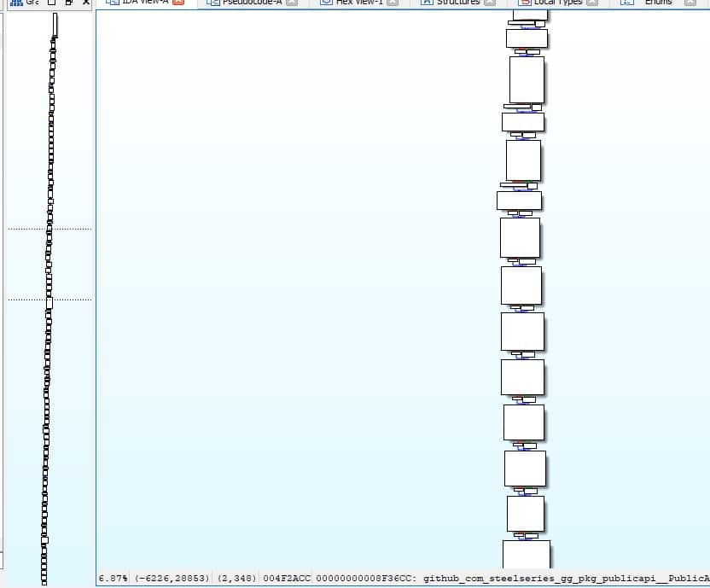710x588 pixels.
Task: Close the Structures tab
Action: click(490, 3)
